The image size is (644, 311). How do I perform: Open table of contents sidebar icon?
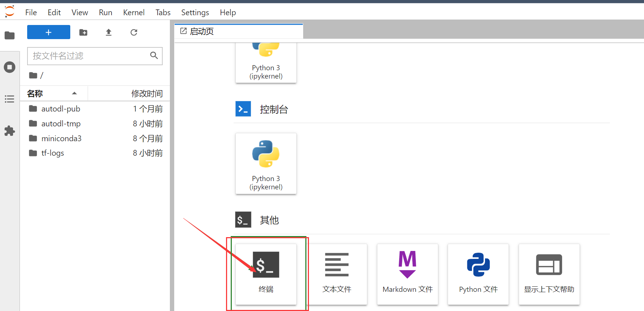click(x=10, y=99)
